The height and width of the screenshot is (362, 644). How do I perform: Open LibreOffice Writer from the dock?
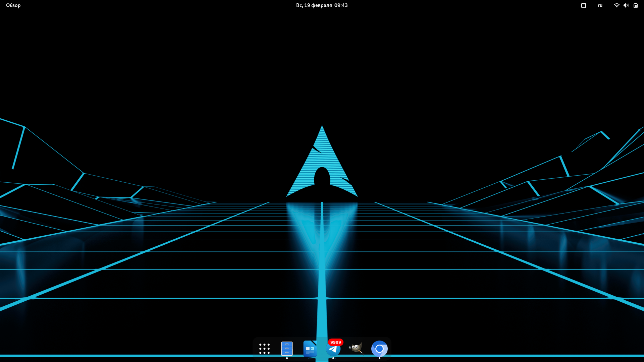pyautogui.click(x=310, y=349)
